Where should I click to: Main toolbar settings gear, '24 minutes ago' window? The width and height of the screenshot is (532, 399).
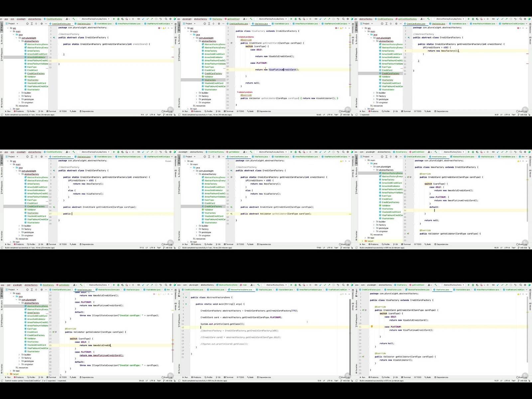point(347,152)
